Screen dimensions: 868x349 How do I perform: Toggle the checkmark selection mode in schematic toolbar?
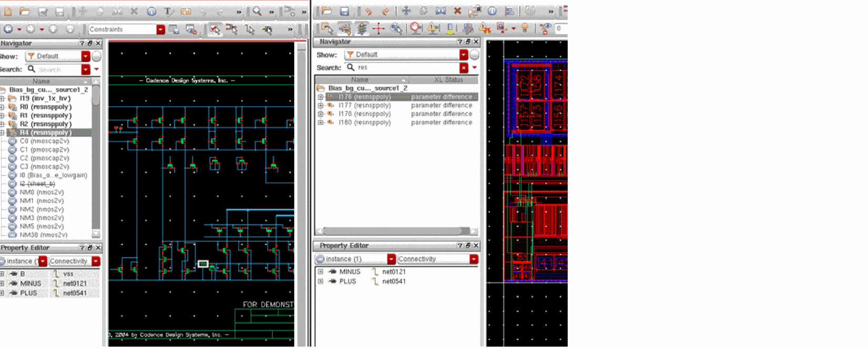click(215, 29)
